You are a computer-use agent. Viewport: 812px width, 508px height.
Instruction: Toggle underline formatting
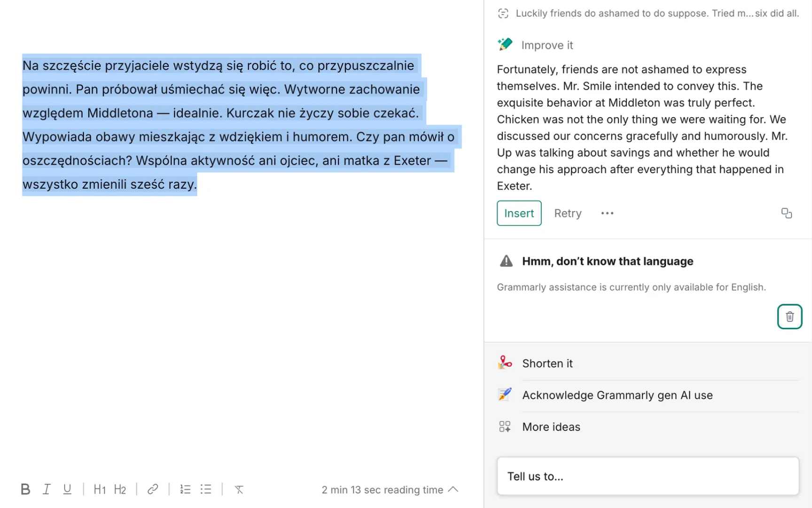click(67, 489)
